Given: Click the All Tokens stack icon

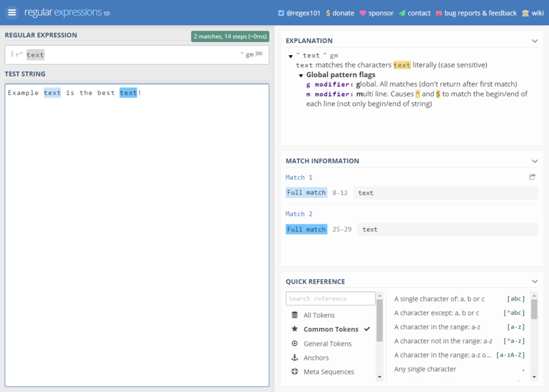Looking at the screenshot, I should point(295,315).
